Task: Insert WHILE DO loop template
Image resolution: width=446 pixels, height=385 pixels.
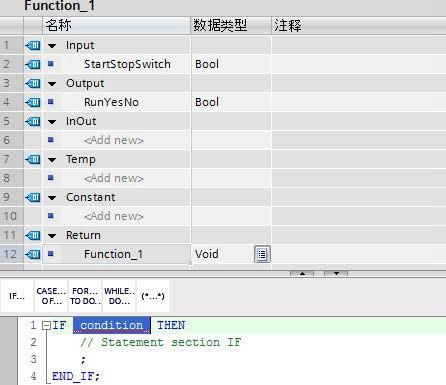Action: tap(119, 296)
